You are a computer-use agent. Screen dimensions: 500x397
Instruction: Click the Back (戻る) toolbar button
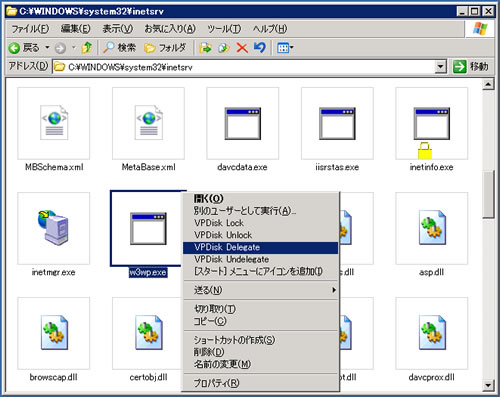coord(24,48)
